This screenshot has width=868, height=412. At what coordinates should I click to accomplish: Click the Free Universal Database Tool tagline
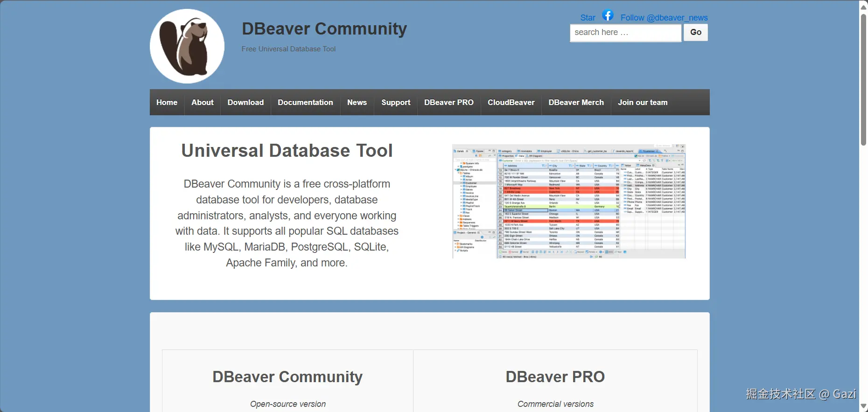[x=288, y=49]
